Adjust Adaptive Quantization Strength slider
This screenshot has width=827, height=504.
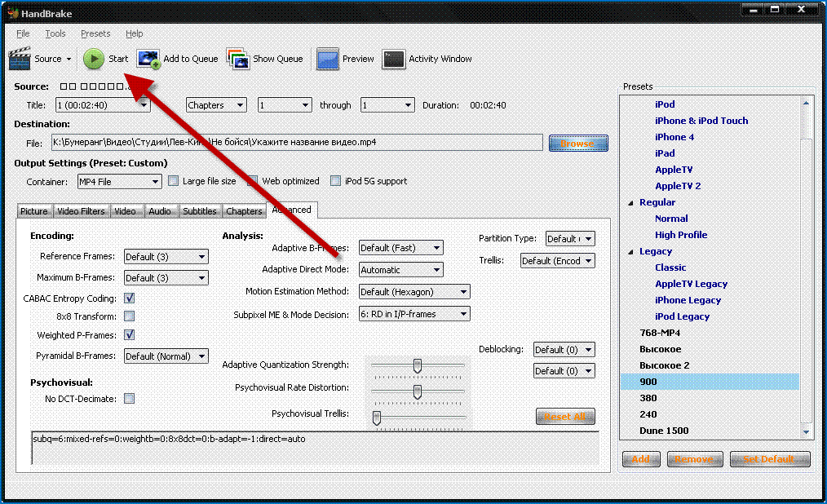[x=418, y=365]
